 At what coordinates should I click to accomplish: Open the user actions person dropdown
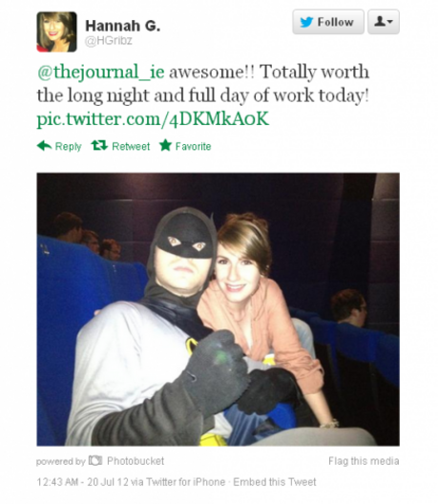(x=384, y=22)
